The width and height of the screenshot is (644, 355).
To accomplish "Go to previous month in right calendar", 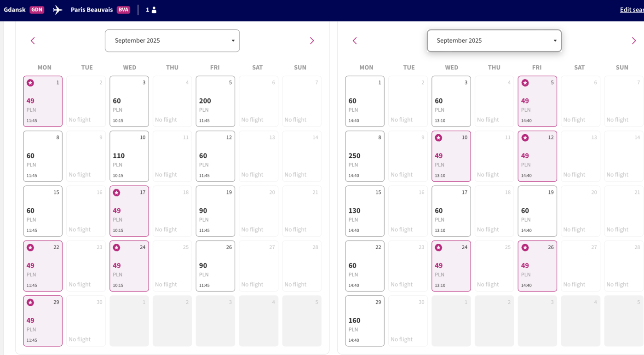I will coord(355,41).
